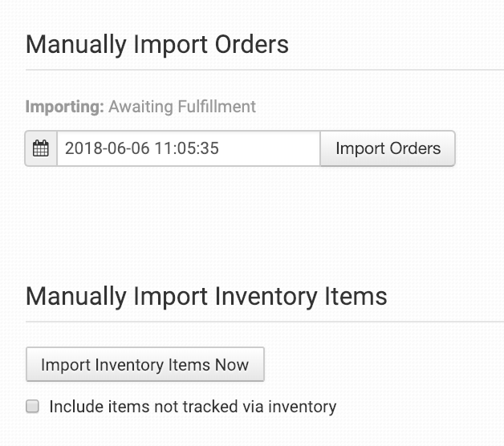
Task: Click the bold 'Importing:' label
Action: point(65,106)
